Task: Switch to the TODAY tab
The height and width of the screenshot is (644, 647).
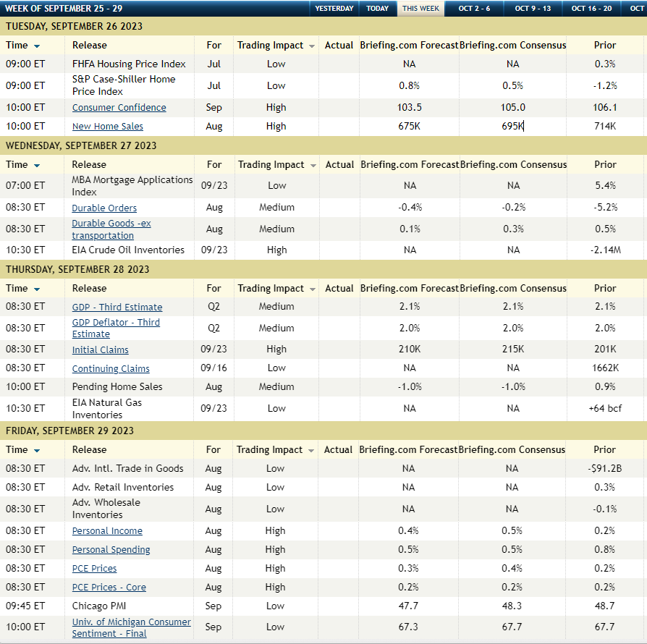Action: pos(378,8)
